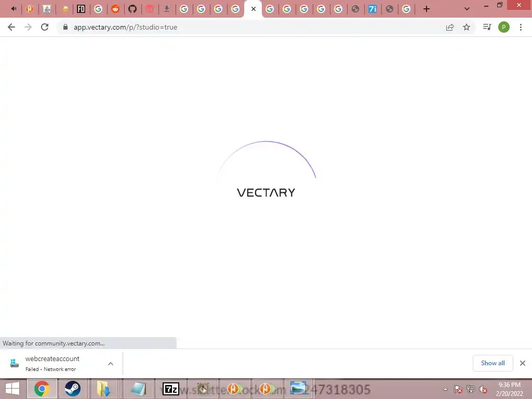532x399 pixels.
Task: Open a new browser tab
Action: [427, 9]
